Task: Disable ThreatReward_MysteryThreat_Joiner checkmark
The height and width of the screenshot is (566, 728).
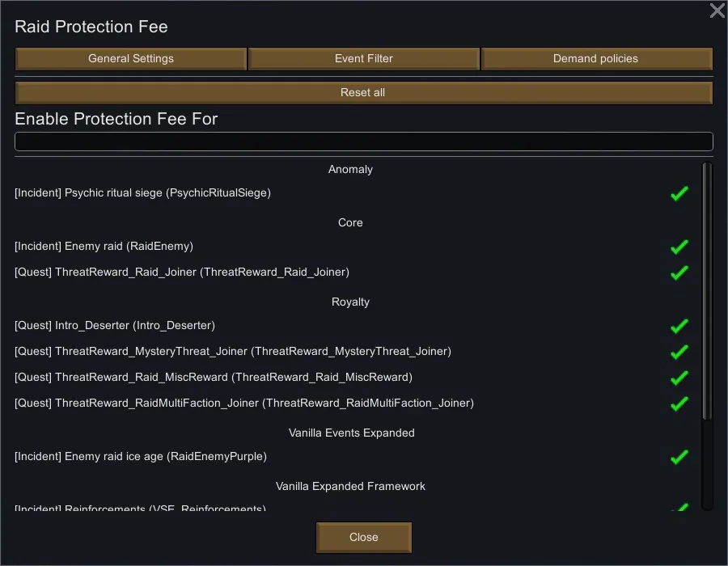Action: coord(679,352)
